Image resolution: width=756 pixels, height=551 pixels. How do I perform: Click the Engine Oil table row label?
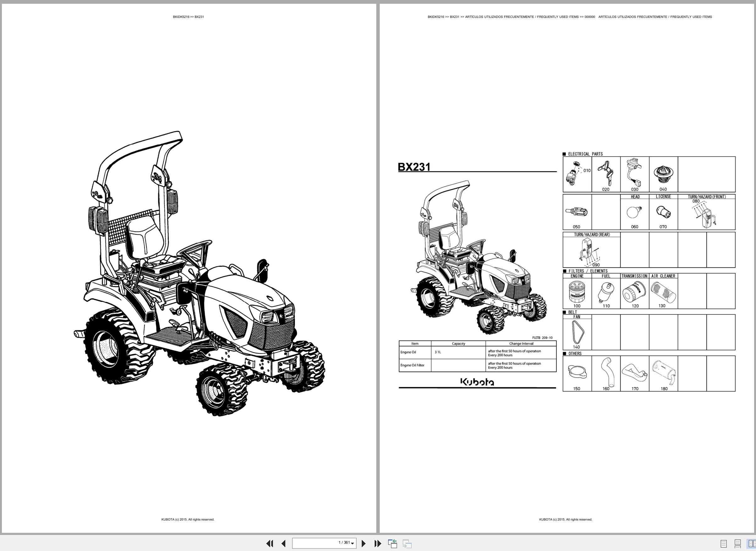click(408, 352)
